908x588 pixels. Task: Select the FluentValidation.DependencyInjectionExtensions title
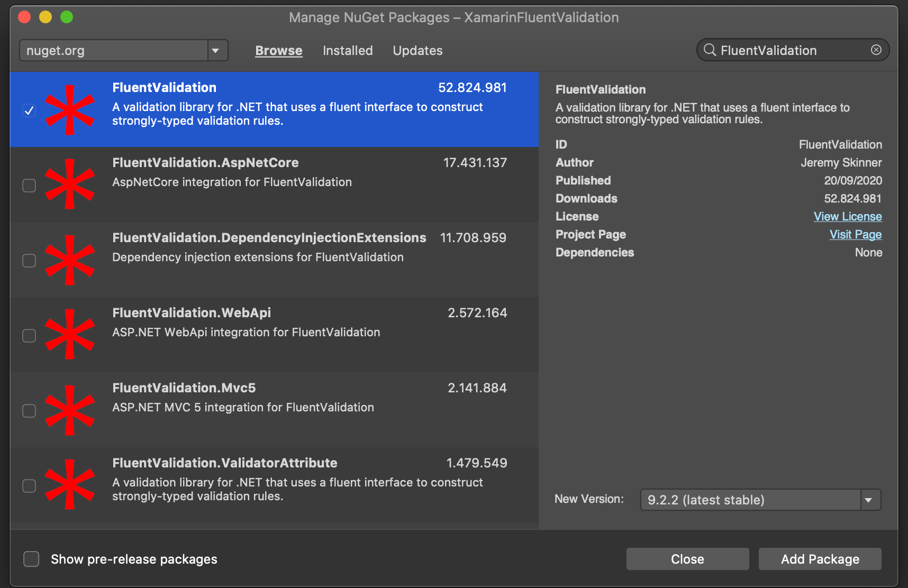point(269,237)
